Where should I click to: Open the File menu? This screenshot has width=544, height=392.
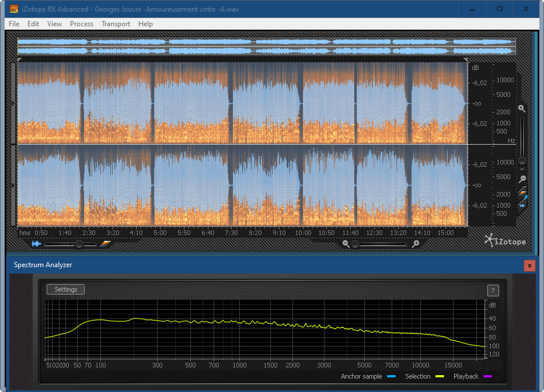pos(14,24)
